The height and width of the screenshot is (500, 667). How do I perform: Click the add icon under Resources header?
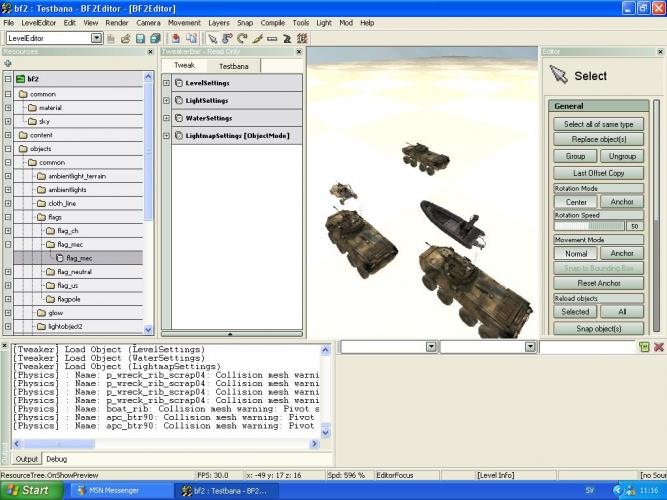point(9,63)
